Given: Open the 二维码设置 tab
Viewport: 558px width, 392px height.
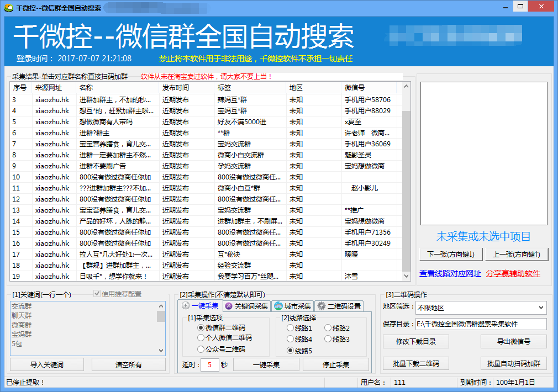Looking at the screenshot, I should point(339,306).
